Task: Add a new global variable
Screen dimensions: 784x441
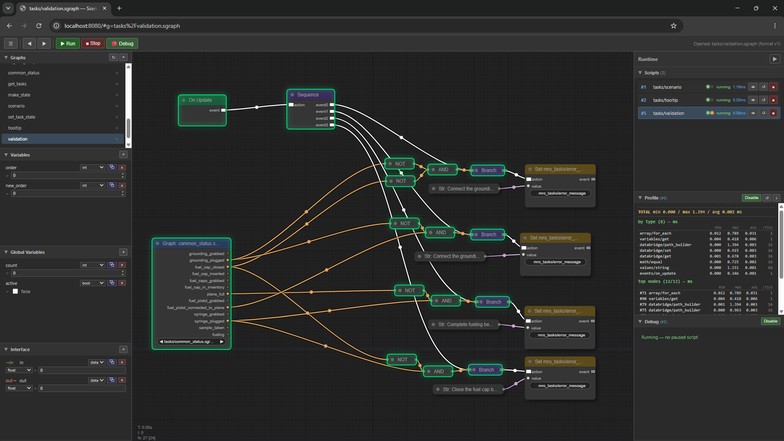Action: coord(123,252)
